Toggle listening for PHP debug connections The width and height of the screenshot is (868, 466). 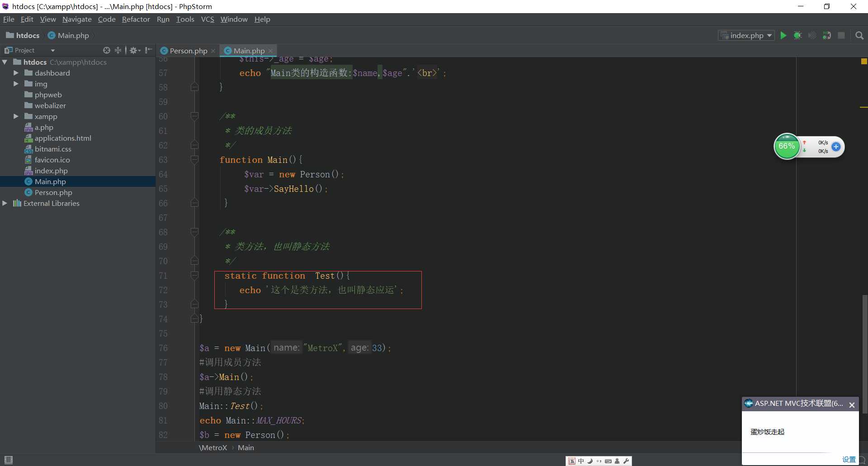(x=827, y=35)
